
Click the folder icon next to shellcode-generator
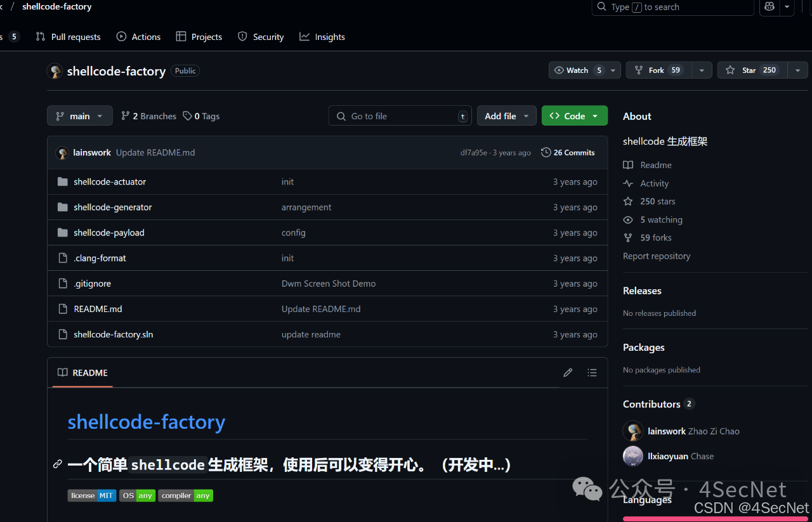62,207
